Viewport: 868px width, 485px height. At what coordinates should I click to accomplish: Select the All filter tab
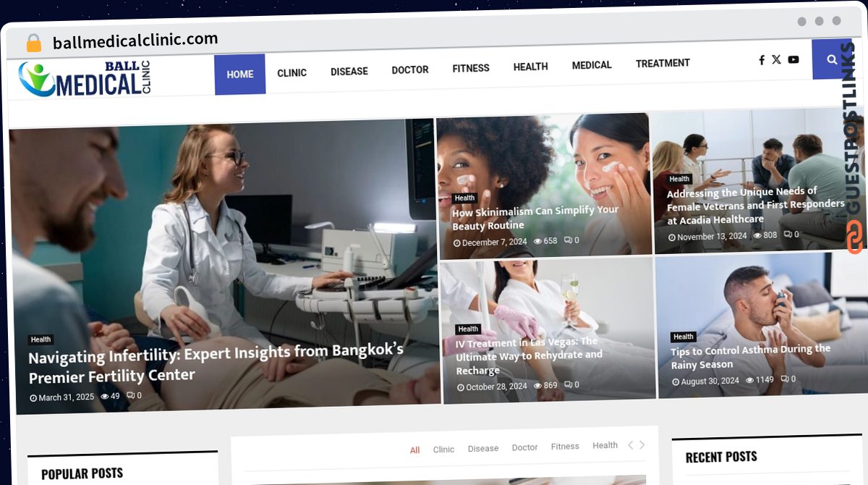[x=414, y=450]
